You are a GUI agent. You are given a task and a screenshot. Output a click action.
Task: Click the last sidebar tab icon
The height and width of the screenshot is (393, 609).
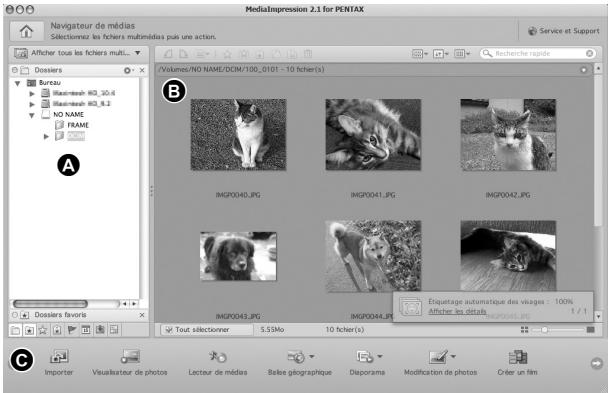tap(114, 330)
